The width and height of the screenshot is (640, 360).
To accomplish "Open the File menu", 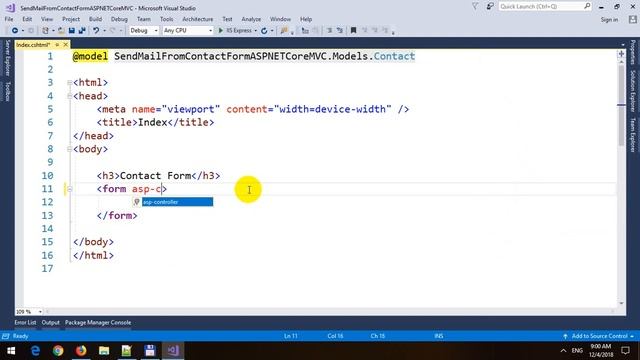I will [x=9, y=19].
